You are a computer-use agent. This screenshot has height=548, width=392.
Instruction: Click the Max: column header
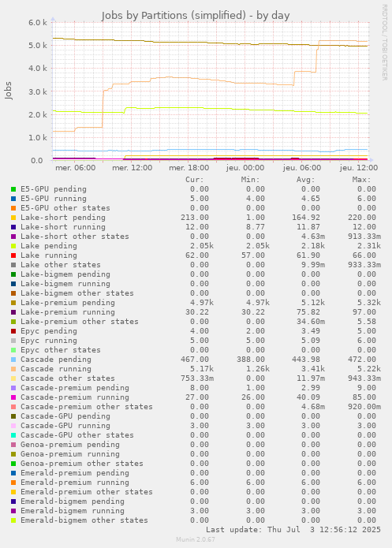361,180
